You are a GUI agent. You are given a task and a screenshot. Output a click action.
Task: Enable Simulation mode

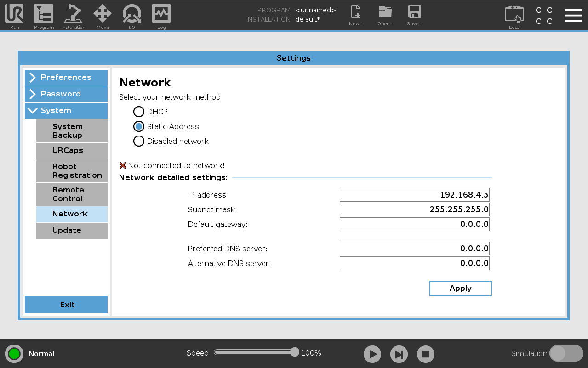pos(566,353)
